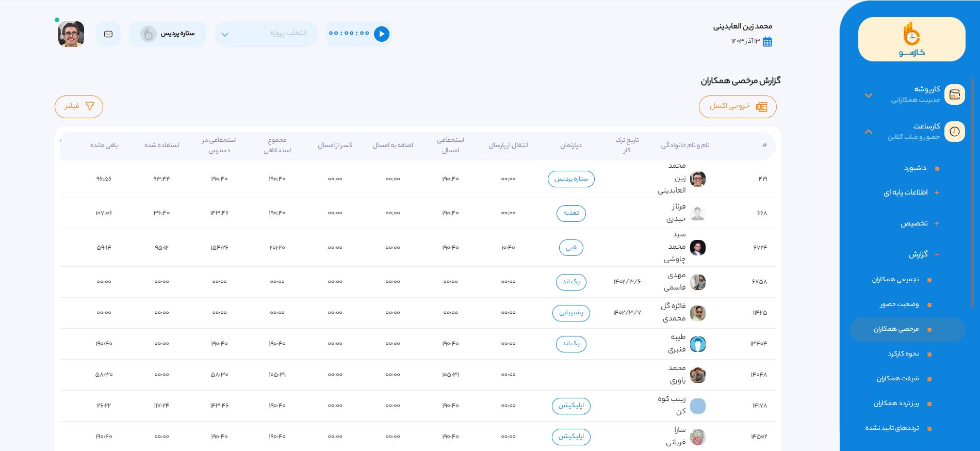
Task: Click the ستاره پردیس department tag in first row
Action: pyautogui.click(x=570, y=179)
